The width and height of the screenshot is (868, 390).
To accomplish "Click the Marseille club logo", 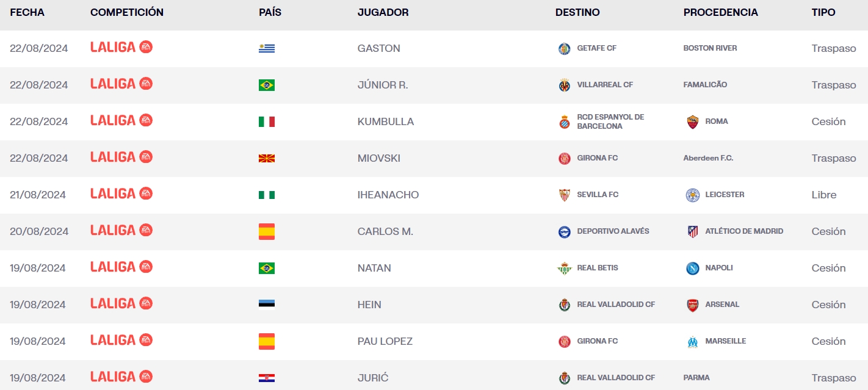I will pyautogui.click(x=692, y=342).
